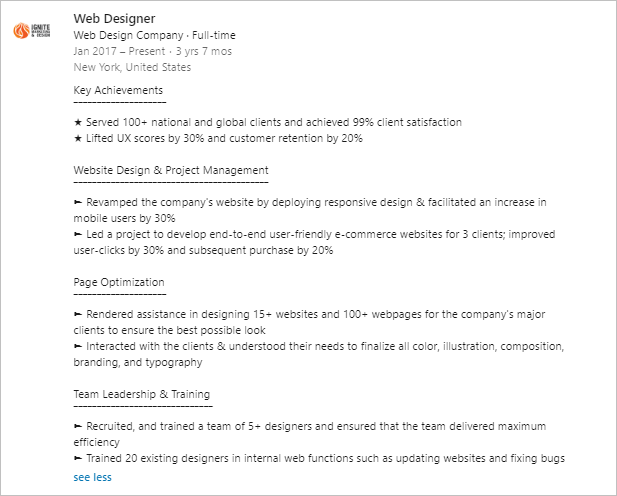Click the star bullet before "Lifted UX scores"
The height and width of the screenshot is (496, 617).
[78, 138]
